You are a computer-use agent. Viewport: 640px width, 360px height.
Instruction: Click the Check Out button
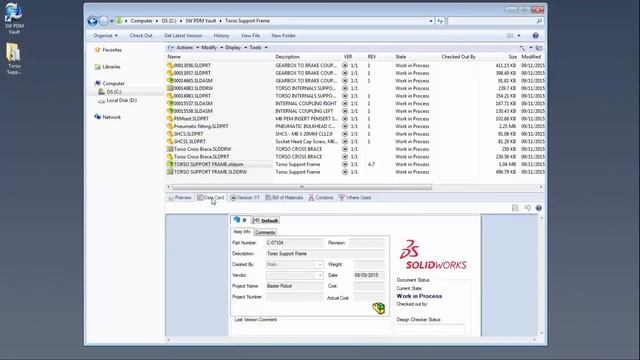point(141,36)
